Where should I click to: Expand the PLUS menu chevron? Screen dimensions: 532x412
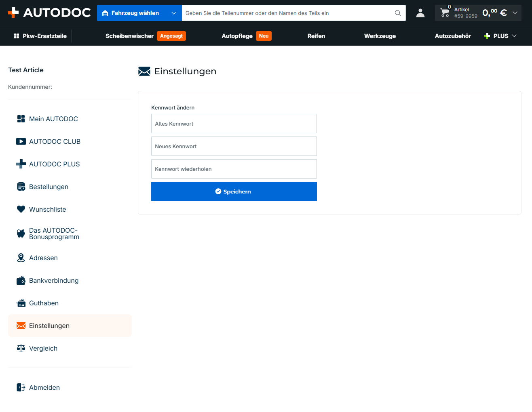pos(514,36)
